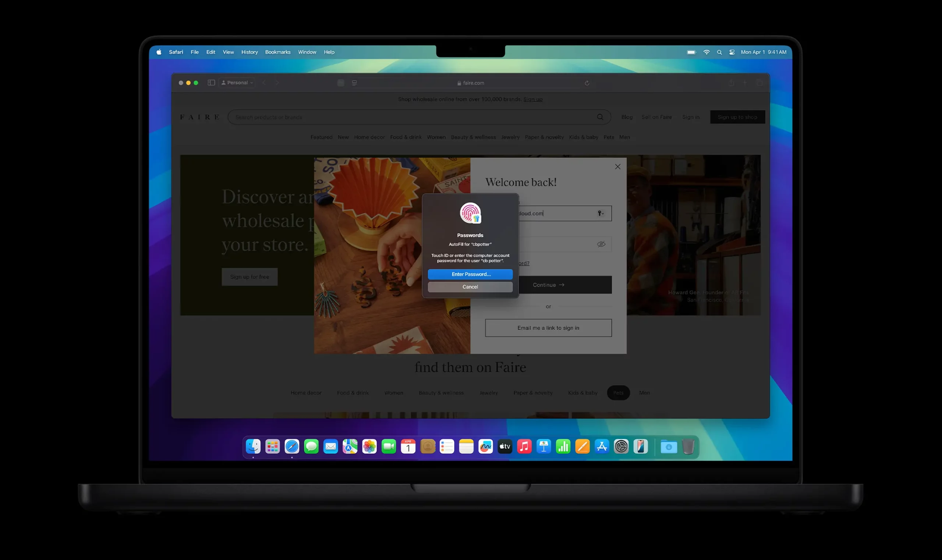Image resolution: width=942 pixels, height=560 pixels.
Task: Select the Pets category pill
Action: [618, 393]
